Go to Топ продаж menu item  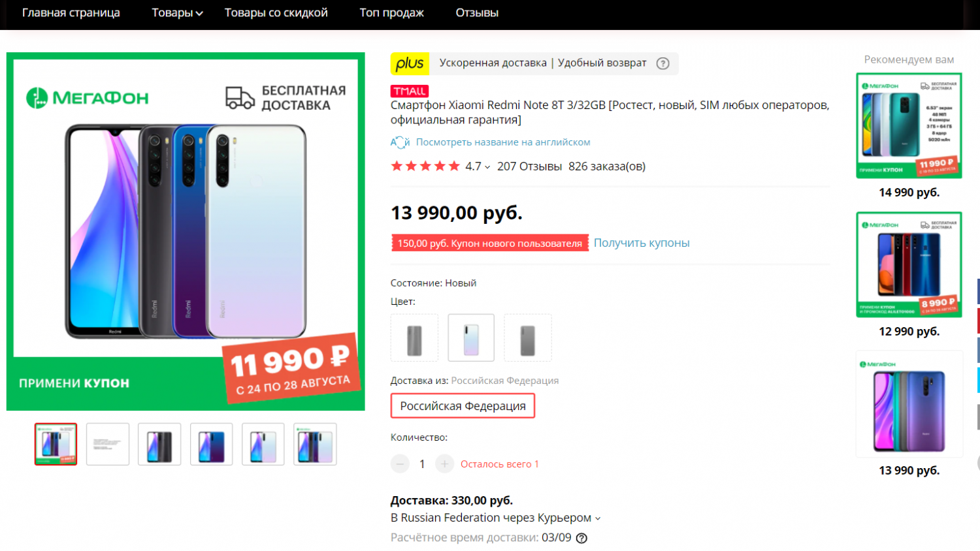391,13
